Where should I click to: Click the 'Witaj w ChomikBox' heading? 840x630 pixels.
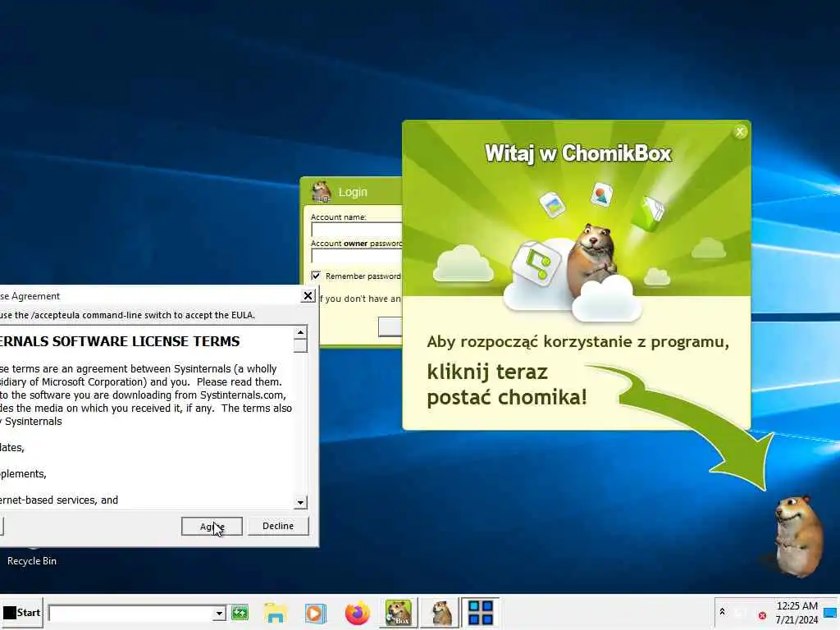(578, 153)
